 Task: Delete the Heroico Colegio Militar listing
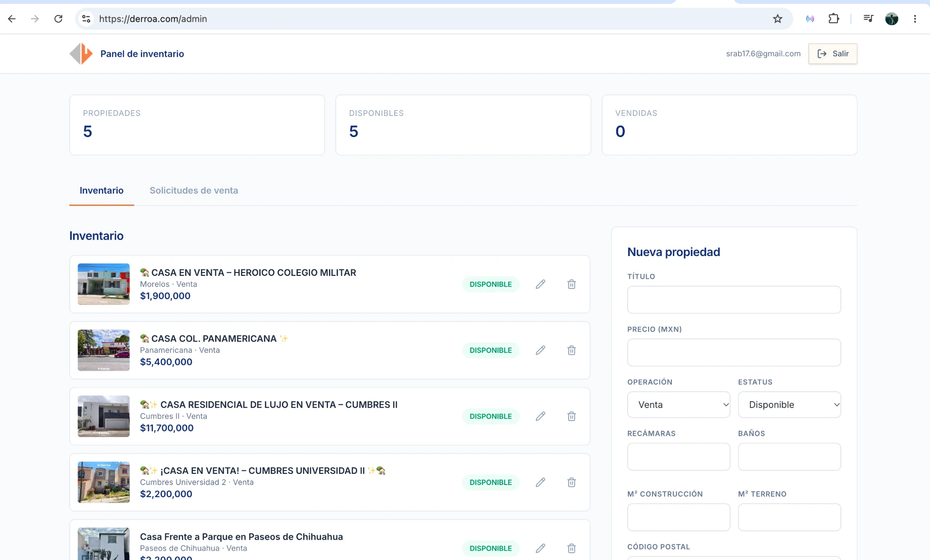point(572,284)
